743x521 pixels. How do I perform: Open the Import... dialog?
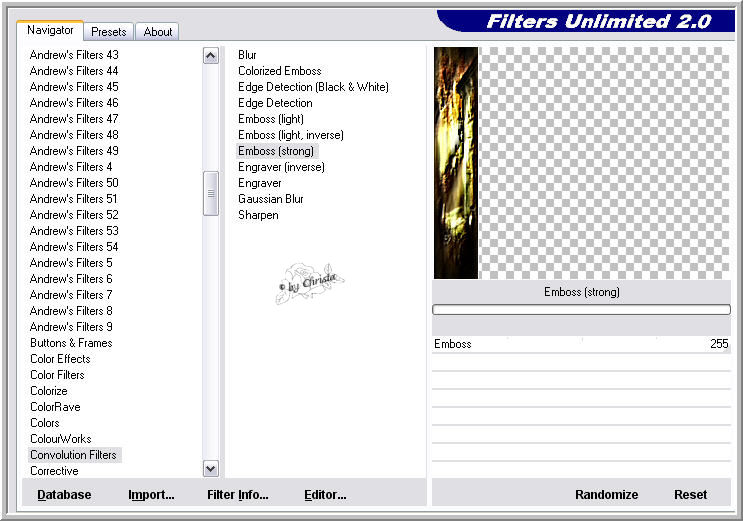pos(151,494)
